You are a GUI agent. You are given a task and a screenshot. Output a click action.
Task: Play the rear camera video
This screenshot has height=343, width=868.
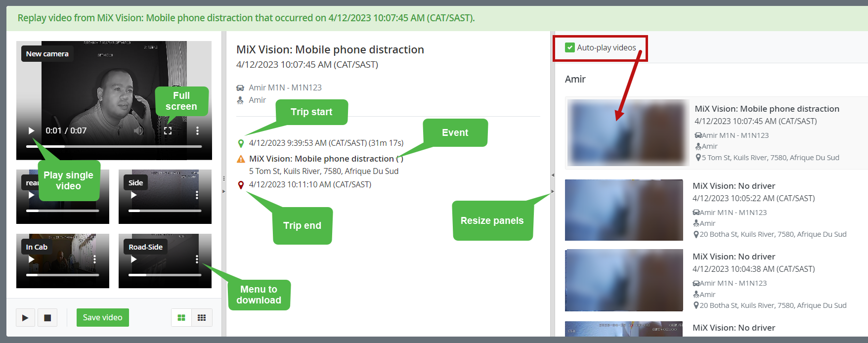31,195
